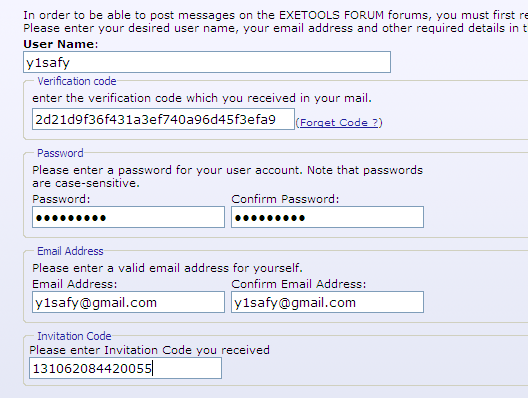Click the case-sensitive password note text
This screenshot has width=528, height=398.
click(x=227, y=176)
